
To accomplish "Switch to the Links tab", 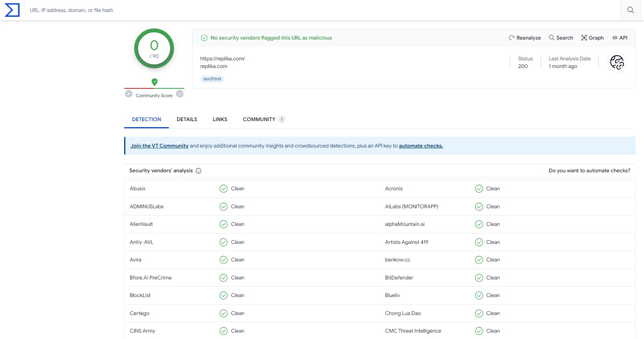I will click(x=220, y=120).
